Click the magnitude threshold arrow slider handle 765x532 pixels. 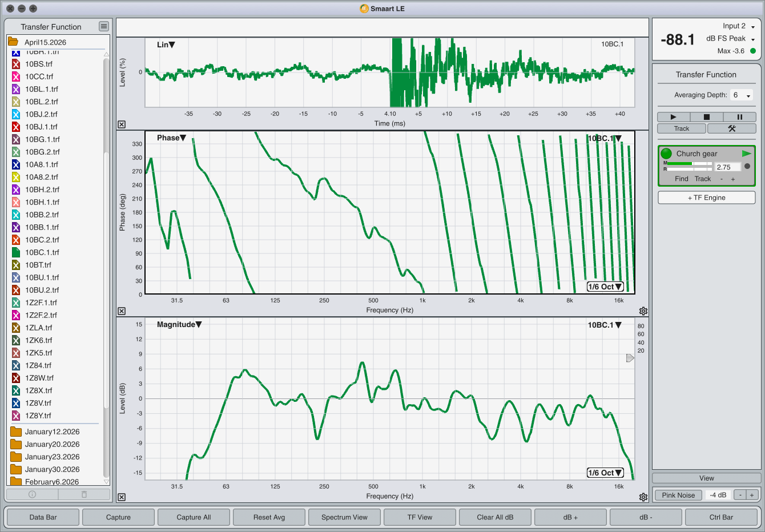[x=630, y=358]
